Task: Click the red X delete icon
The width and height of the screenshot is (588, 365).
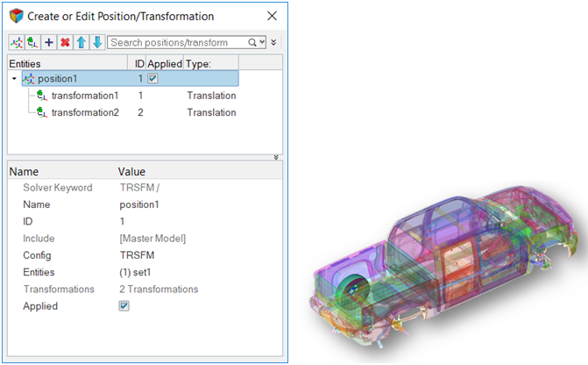Action: click(x=65, y=42)
